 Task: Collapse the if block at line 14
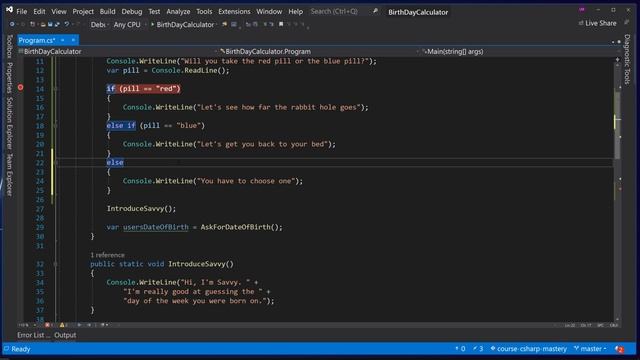pyautogui.click(x=56, y=89)
